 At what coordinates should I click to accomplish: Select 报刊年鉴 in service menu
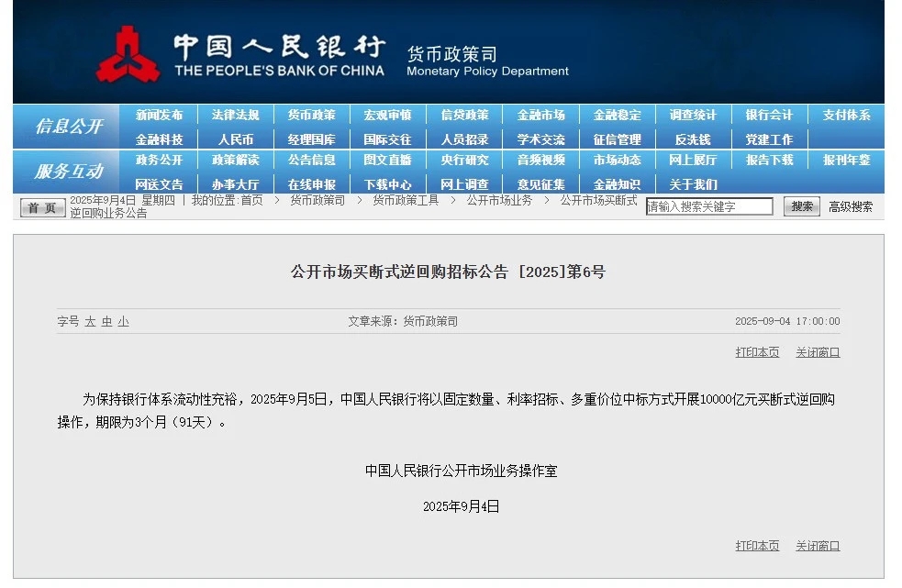tap(846, 160)
